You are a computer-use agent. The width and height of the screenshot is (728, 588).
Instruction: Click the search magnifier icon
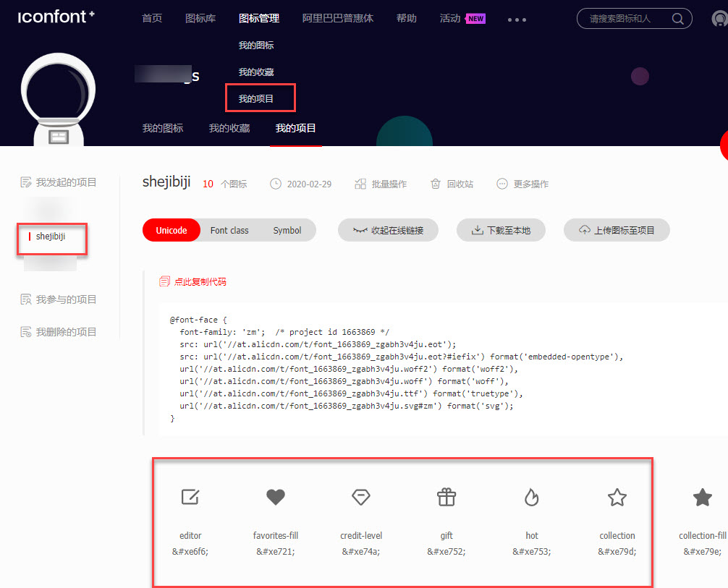[677, 19]
